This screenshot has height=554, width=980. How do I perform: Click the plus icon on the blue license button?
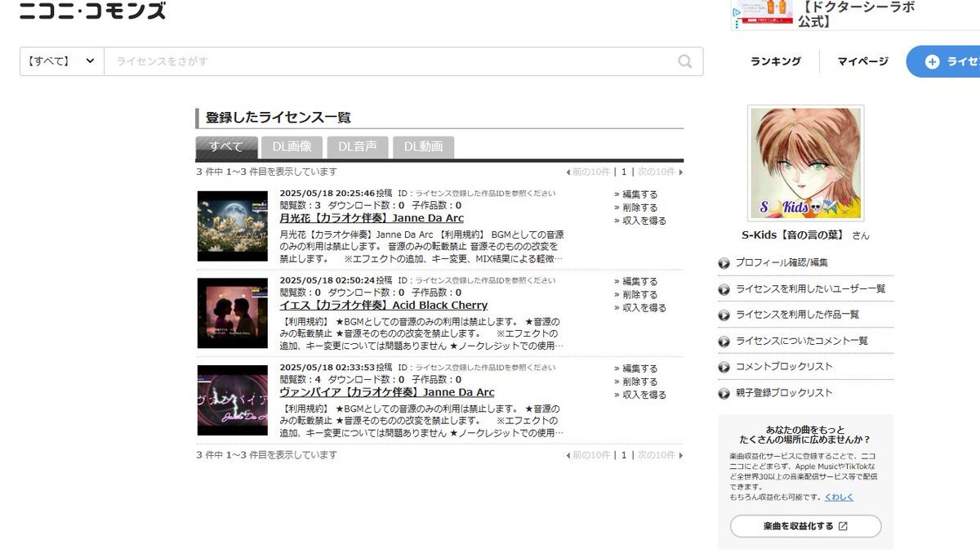(932, 61)
